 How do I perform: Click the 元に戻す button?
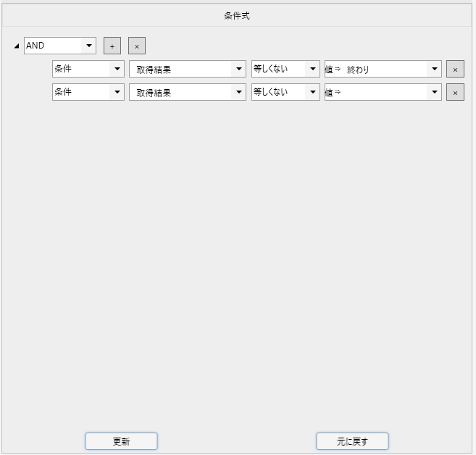click(x=352, y=441)
